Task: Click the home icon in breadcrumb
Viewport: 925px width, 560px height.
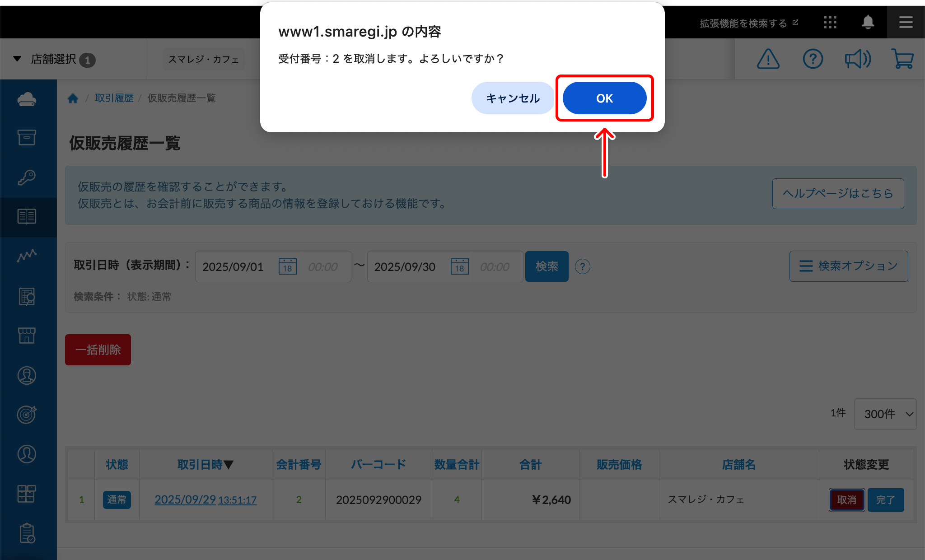Action: coord(73,98)
